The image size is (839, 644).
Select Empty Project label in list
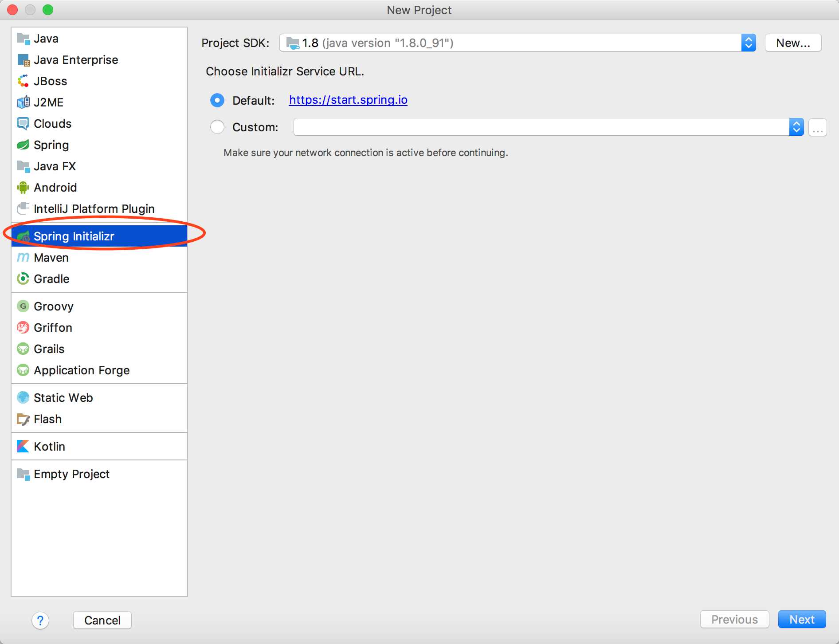[x=71, y=474]
